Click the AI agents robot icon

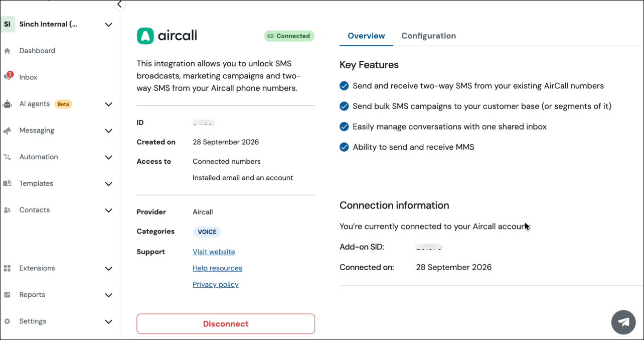click(7, 104)
